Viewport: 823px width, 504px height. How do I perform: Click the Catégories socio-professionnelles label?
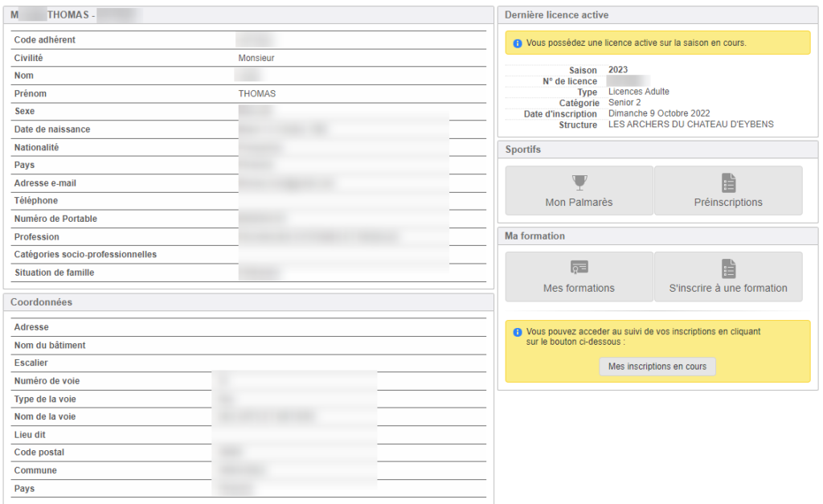(x=85, y=255)
